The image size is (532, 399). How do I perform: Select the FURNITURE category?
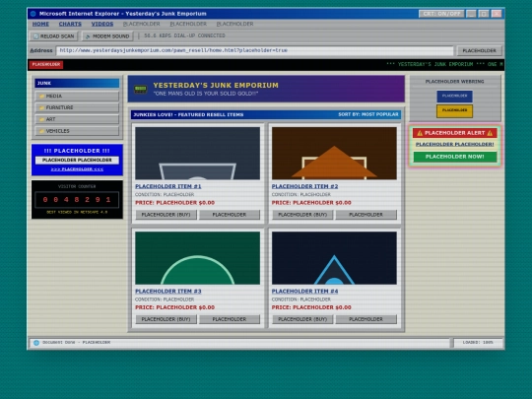point(77,107)
